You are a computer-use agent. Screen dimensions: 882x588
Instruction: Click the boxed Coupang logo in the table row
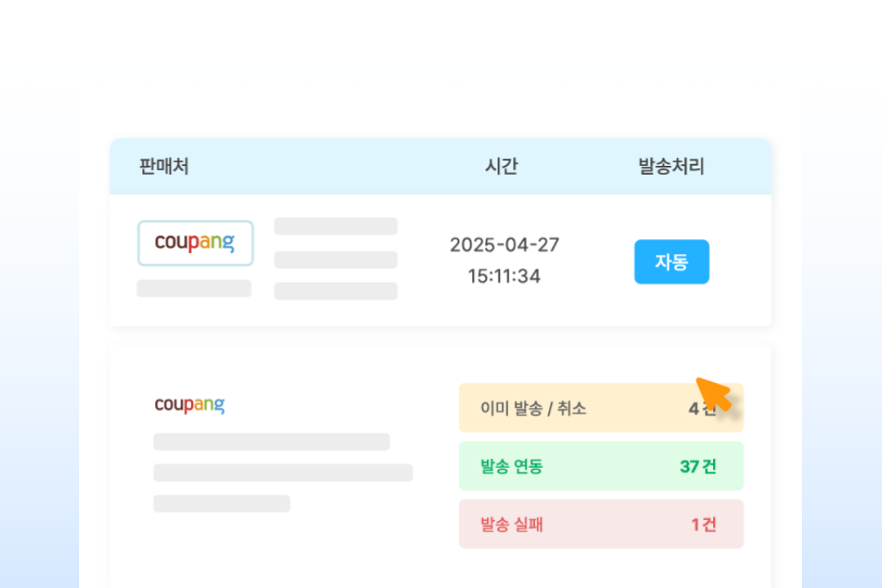195,243
